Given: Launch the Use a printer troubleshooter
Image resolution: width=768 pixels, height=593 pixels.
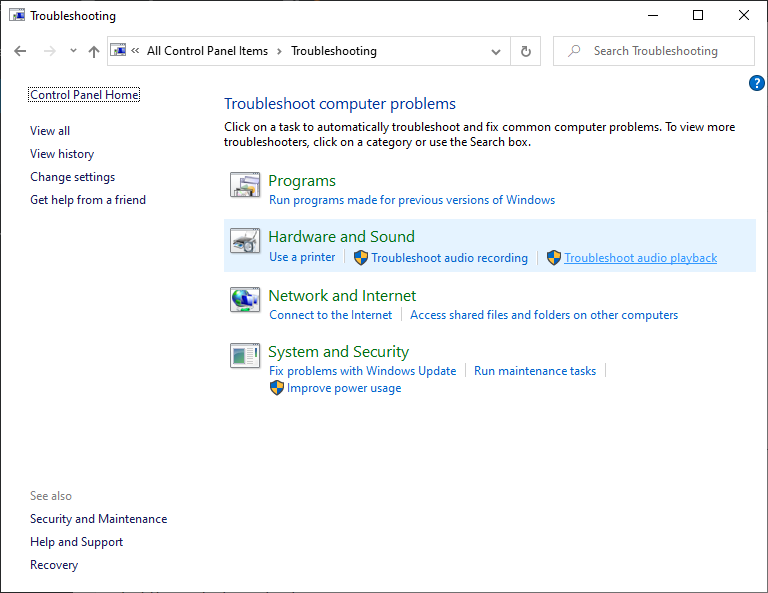Looking at the screenshot, I should point(302,257).
